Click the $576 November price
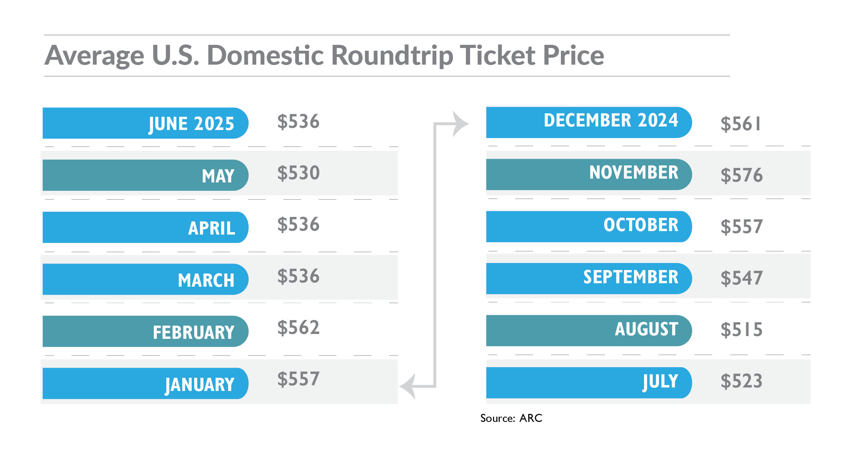This screenshot has width=868, height=449. click(742, 175)
